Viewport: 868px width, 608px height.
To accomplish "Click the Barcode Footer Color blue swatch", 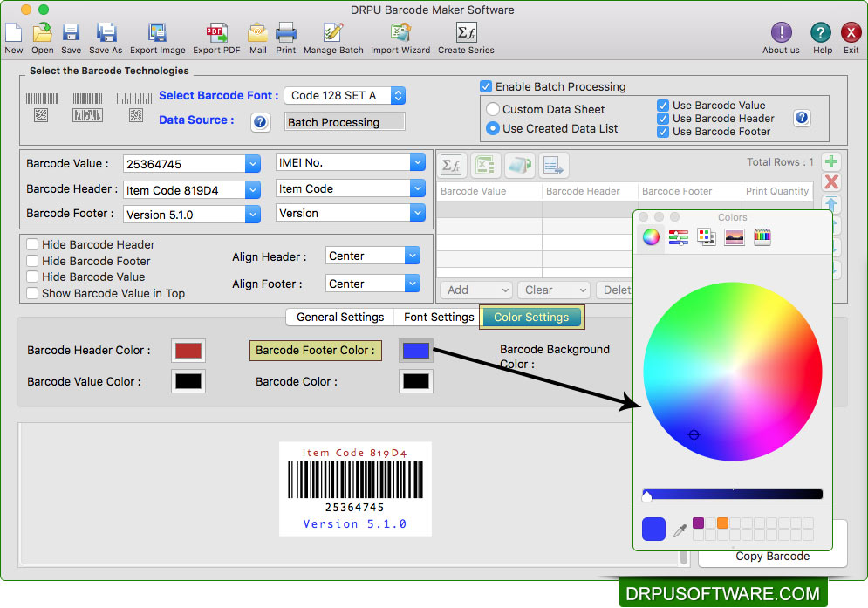I will (416, 351).
